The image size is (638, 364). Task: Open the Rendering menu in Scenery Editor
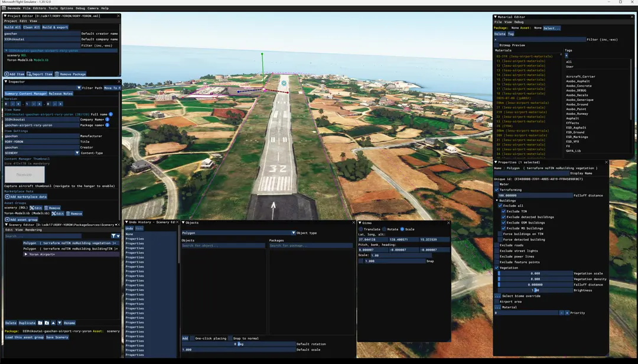tap(33, 230)
